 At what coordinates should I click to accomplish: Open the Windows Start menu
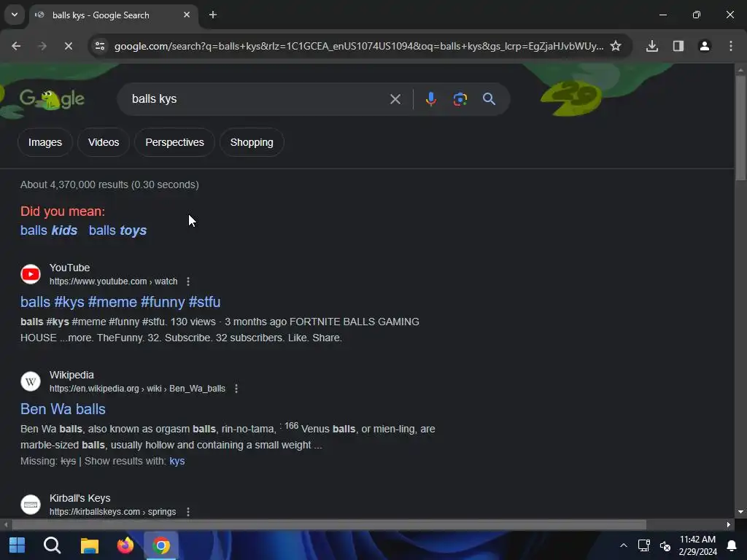coord(18,545)
